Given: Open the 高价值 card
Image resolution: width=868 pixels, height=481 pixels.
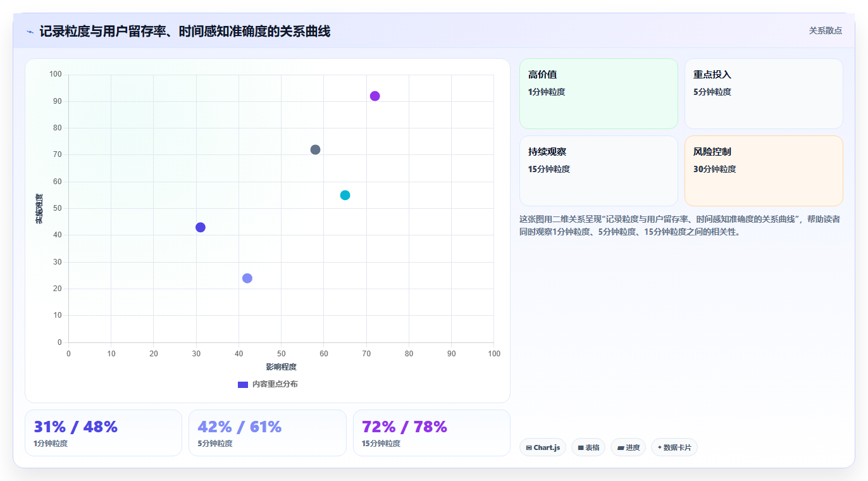Looking at the screenshot, I should coord(598,94).
